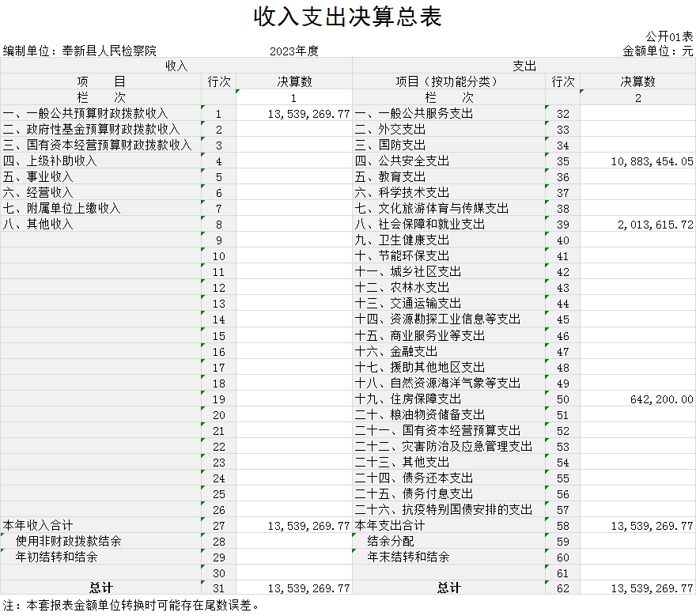The image size is (696, 616).
Task: Click the 十七、援助其他地区支出 cell
Action: 448,367
